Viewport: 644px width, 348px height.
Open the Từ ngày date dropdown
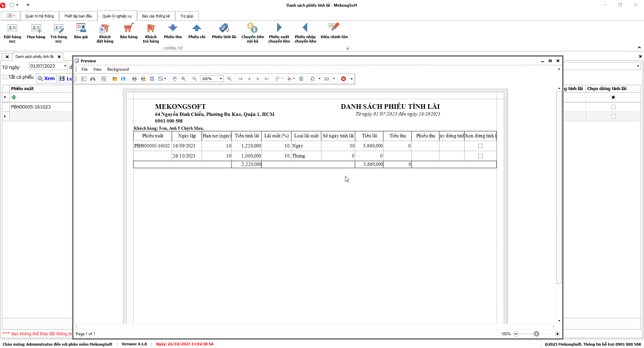(x=65, y=66)
